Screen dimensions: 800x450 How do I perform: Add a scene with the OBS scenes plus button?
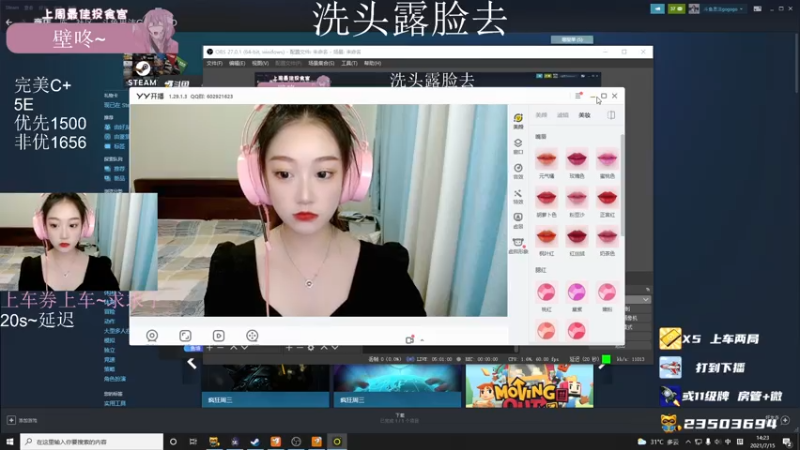[210, 347]
